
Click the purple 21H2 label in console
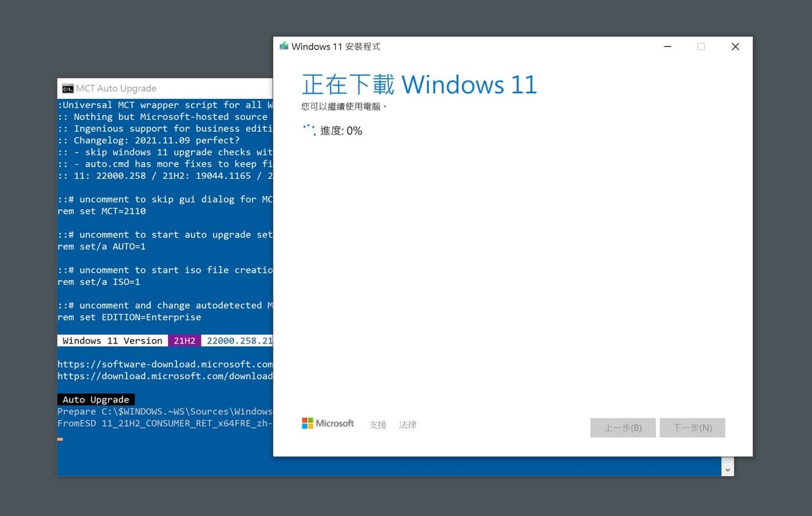point(185,340)
